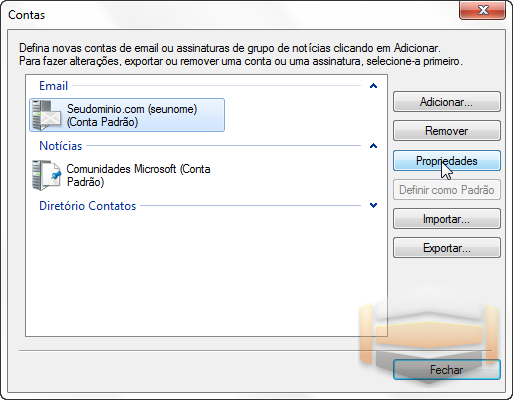Click the Diretório Contatos group header

click(x=88, y=206)
